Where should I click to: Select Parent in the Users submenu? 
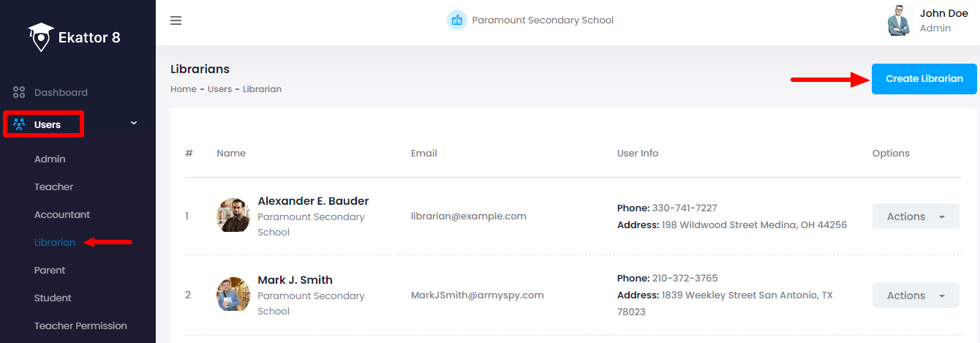50,270
